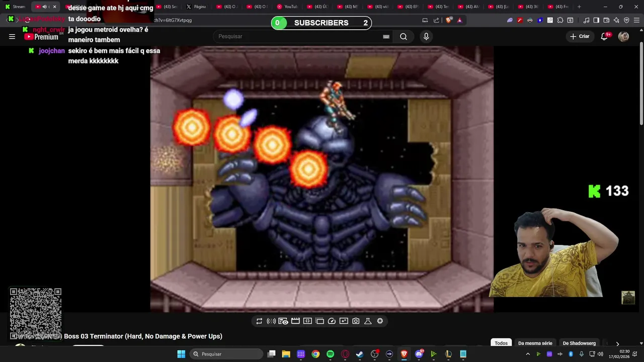Click the Criar create button
The height and width of the screenshot is (362, 644).
[579, 36]
